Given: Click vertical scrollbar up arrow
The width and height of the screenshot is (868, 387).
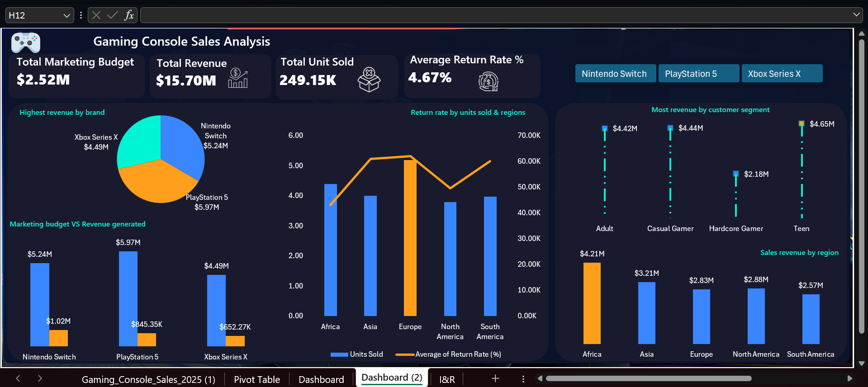Looking at the screenshot, I should click(x=861, y=33).
